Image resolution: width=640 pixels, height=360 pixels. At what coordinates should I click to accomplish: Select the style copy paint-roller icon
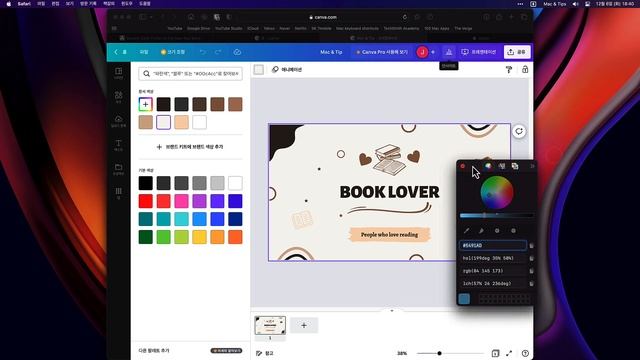[x=509, y=70]
